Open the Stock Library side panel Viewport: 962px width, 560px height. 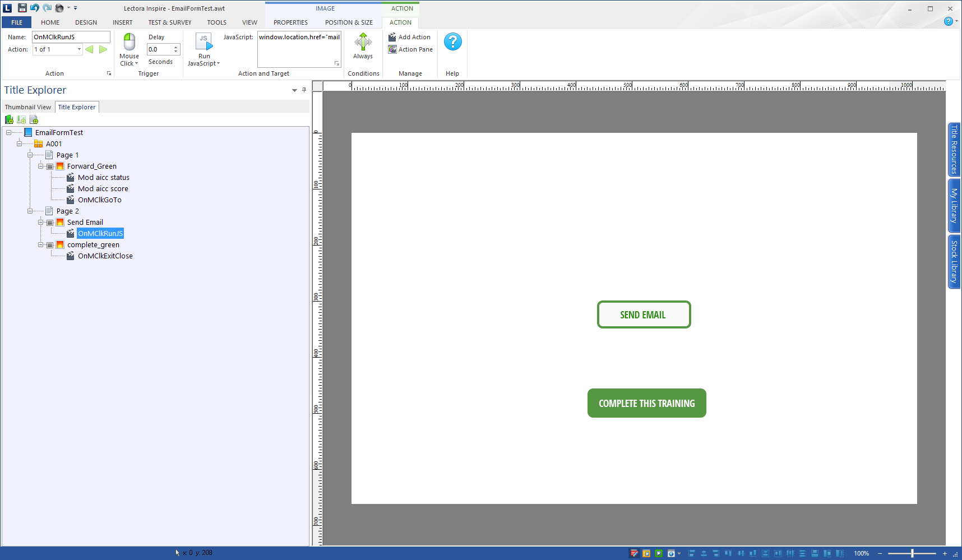pos(954,261)
